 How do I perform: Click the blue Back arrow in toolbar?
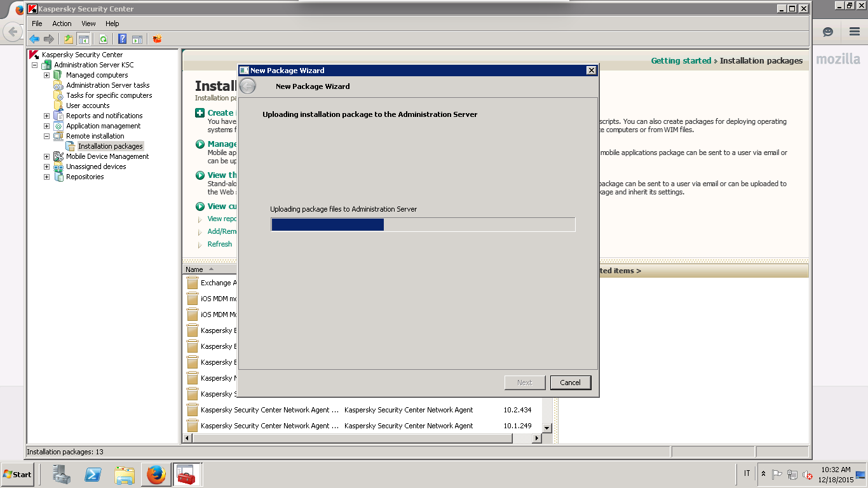click(x=34, y=39)
